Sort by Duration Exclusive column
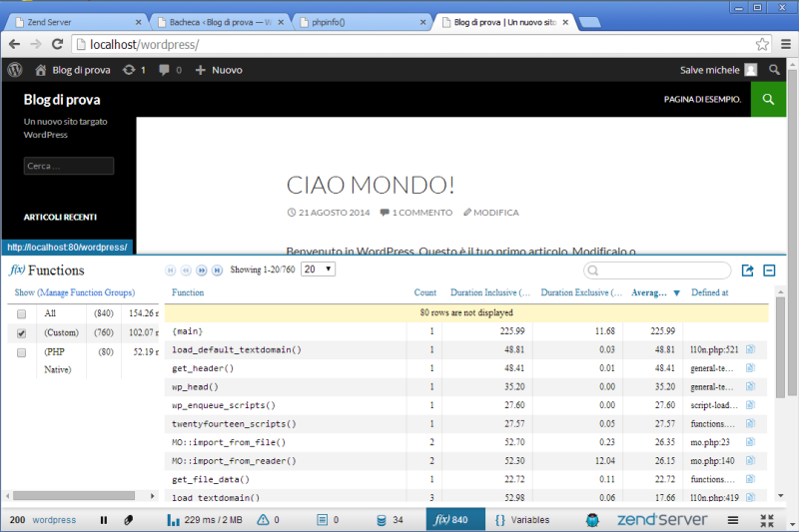The height and width of the screenshot is (532, 799). 581,292
